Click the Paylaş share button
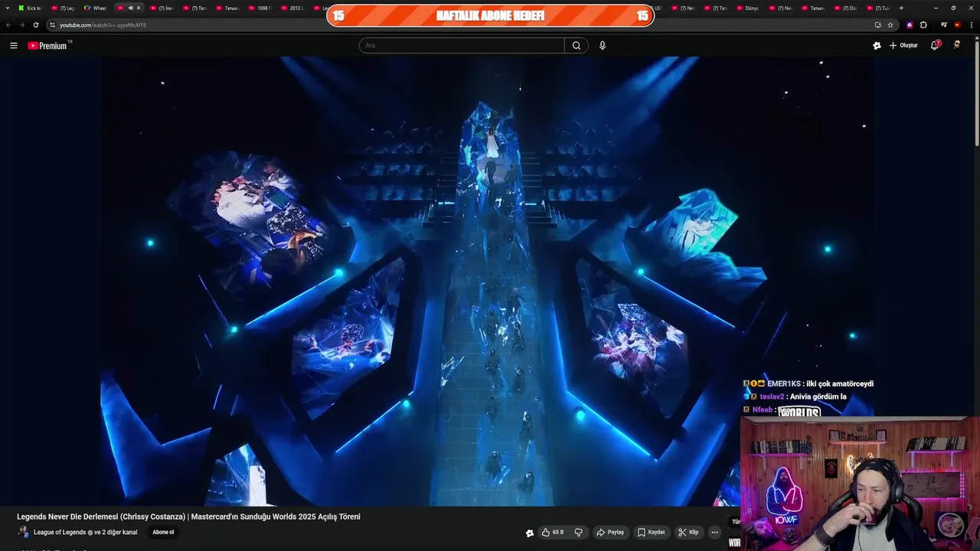 pos(610,533)
